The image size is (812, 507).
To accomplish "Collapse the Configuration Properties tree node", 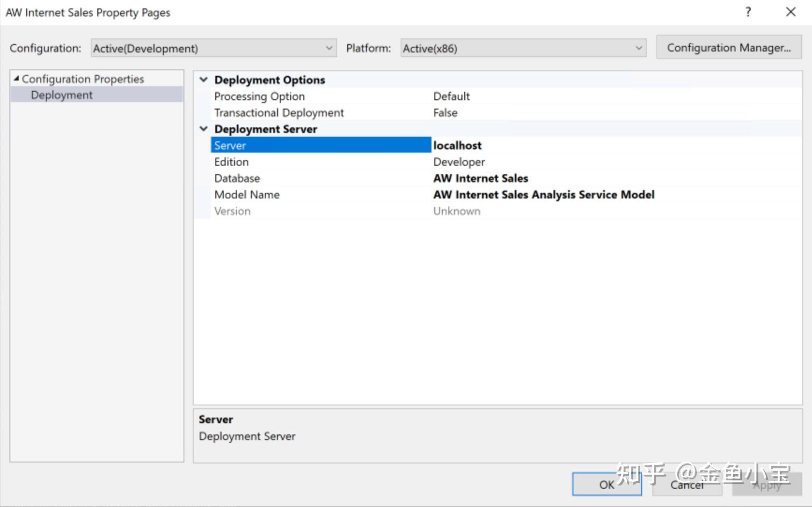I will point(17,79).
